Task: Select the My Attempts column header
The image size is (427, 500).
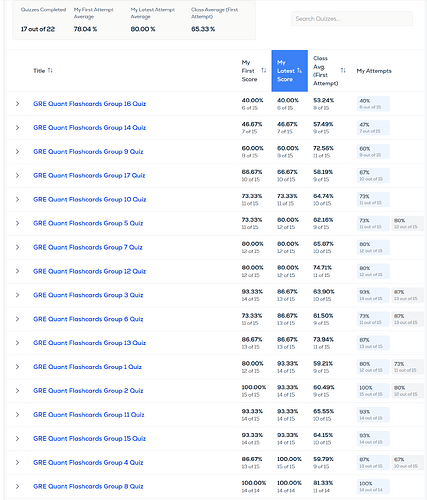Action: click(x=374, y=71)
